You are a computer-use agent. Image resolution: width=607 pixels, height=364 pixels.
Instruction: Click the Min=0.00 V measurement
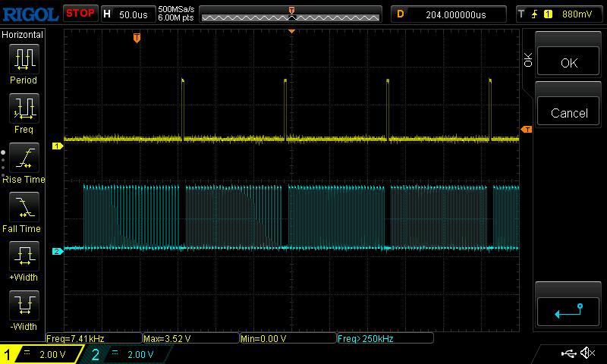click(263, 338)
